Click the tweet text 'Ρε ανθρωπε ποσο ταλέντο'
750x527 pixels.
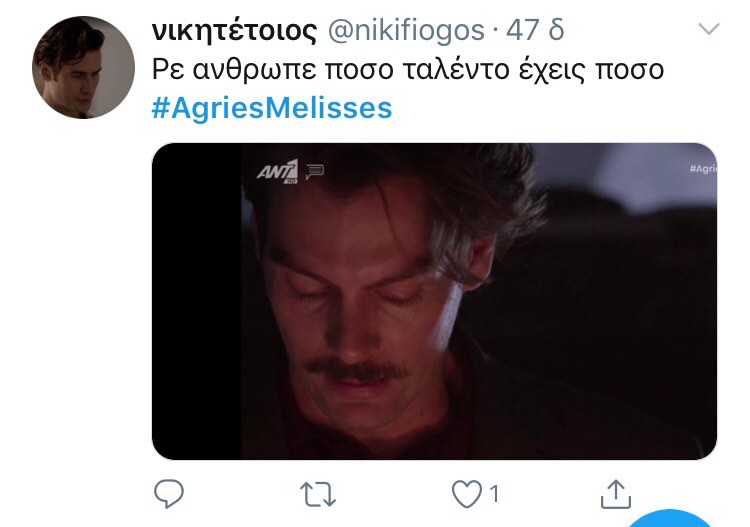(x=331, y=70)
